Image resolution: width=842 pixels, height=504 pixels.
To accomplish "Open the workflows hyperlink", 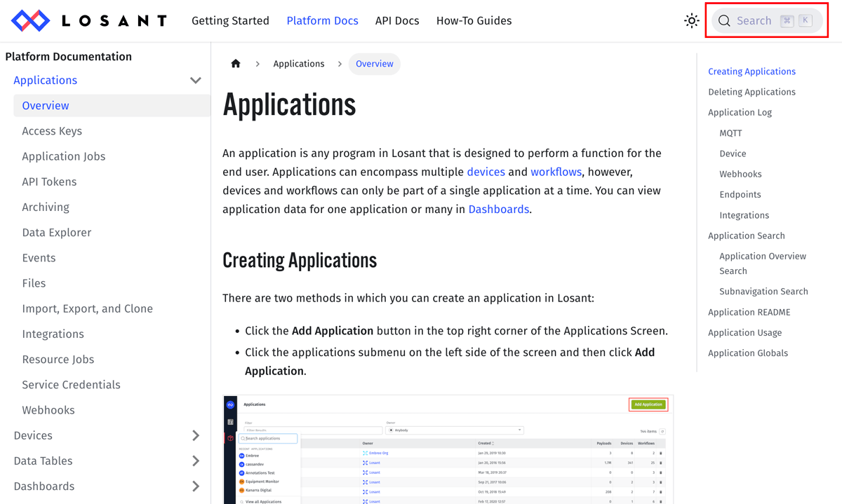I will (x=556, y=171).
